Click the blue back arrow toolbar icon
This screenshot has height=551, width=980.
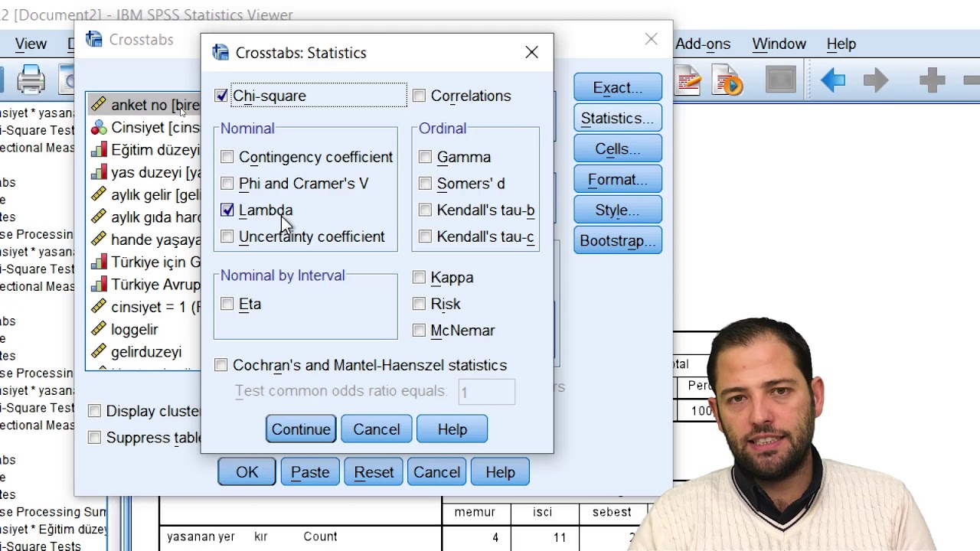(x=832, y=80)
